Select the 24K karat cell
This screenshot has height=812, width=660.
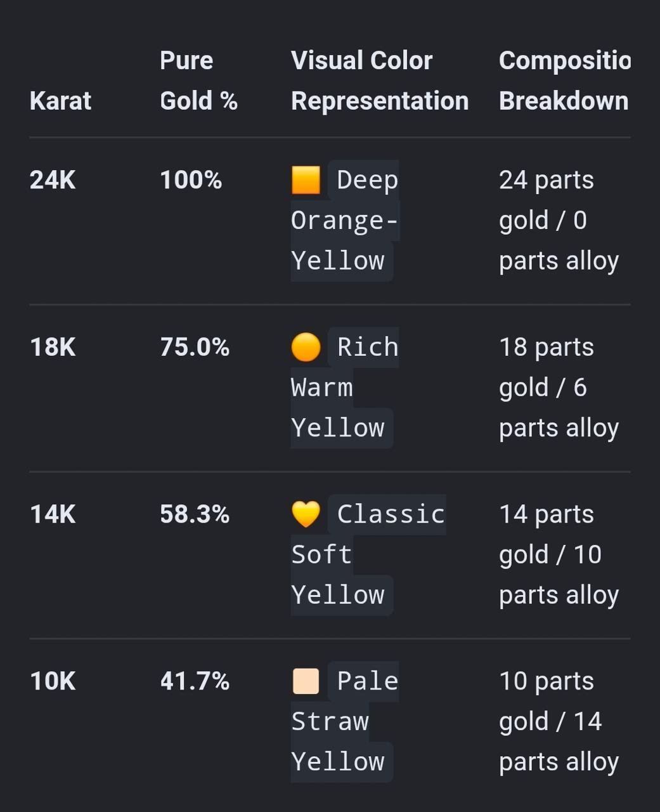coord(53,180)
